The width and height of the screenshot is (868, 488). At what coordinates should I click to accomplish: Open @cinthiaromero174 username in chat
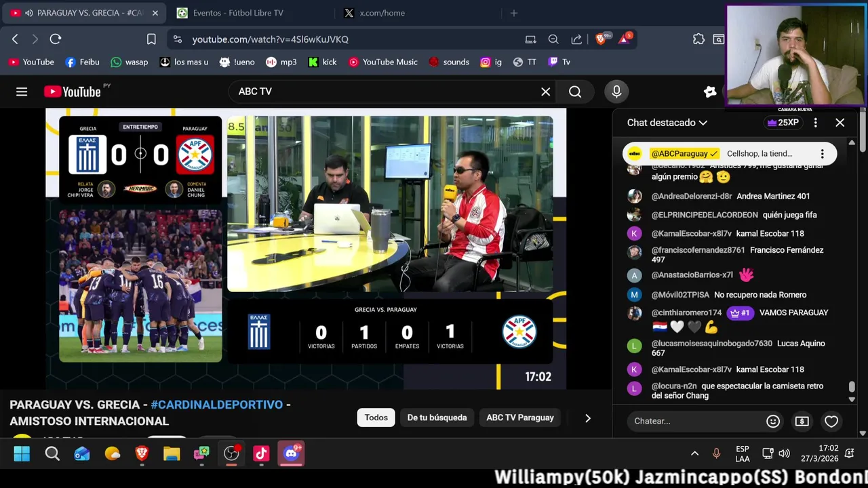pos(686,312)
